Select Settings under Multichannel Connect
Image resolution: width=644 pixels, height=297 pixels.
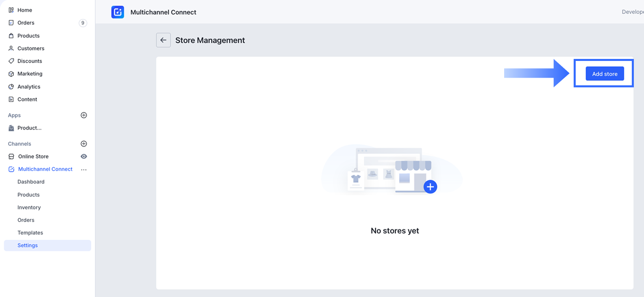(x=28, y=245)
